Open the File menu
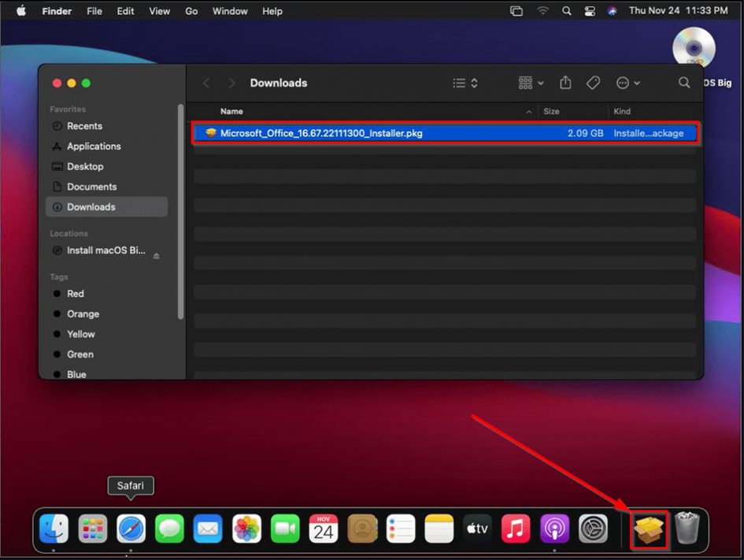The height and width of the screenshot is (560, 744). click(x=94, y=11)
